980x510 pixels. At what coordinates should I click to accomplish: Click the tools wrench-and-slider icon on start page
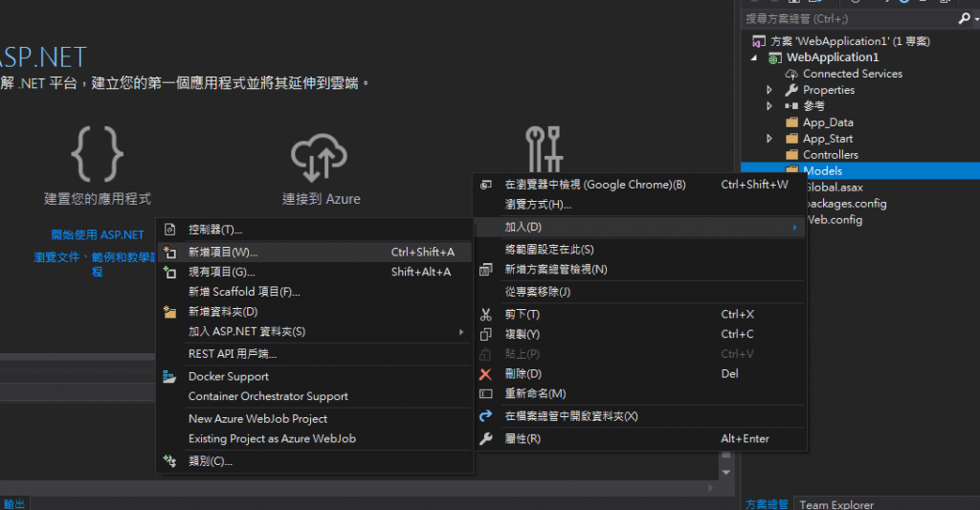545,149
